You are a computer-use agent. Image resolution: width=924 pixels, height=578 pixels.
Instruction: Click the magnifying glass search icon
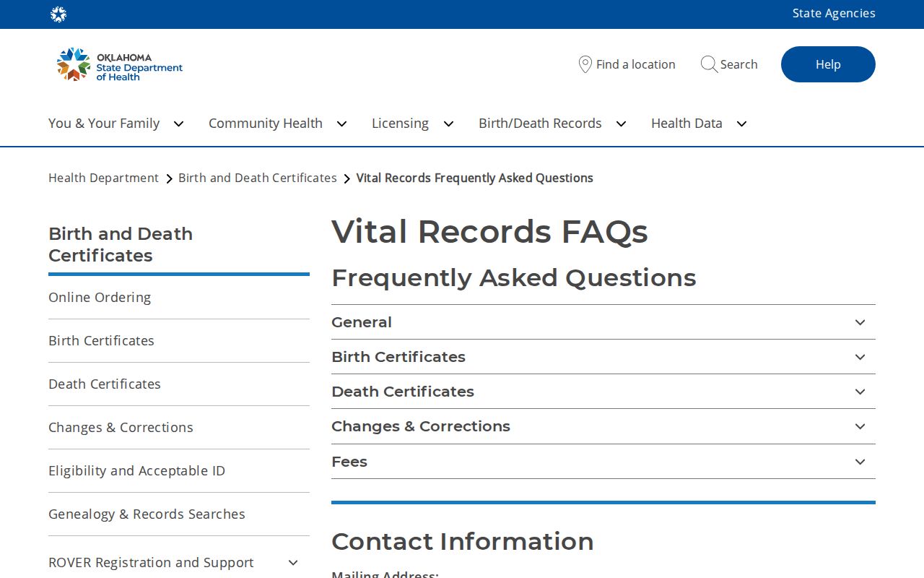point(709,64)
